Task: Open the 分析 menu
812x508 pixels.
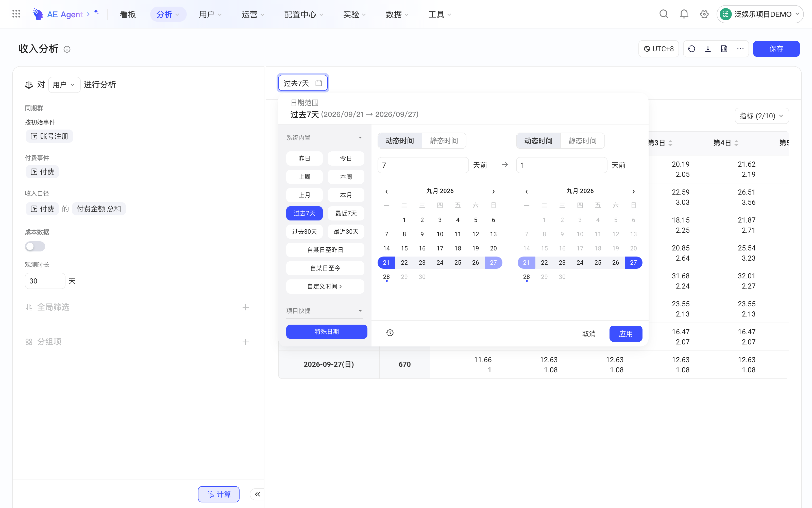Action: 168,14
